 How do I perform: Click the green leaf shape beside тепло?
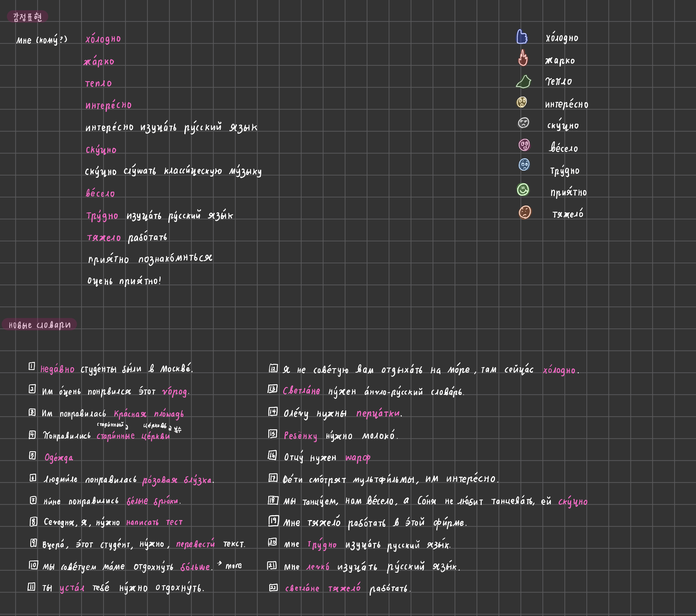point(524,82)
